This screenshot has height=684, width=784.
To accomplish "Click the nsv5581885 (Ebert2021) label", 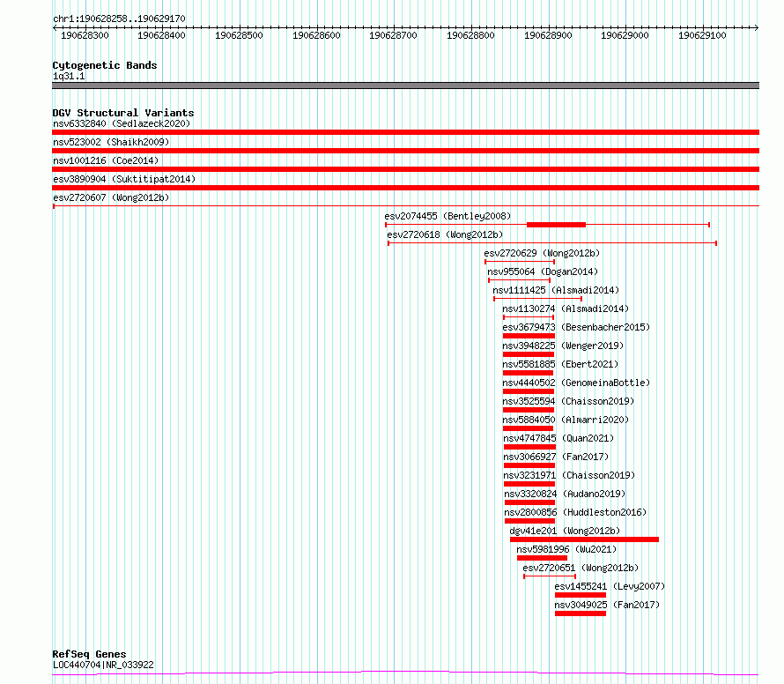I will pyautogui.click(x=560, y=364).
